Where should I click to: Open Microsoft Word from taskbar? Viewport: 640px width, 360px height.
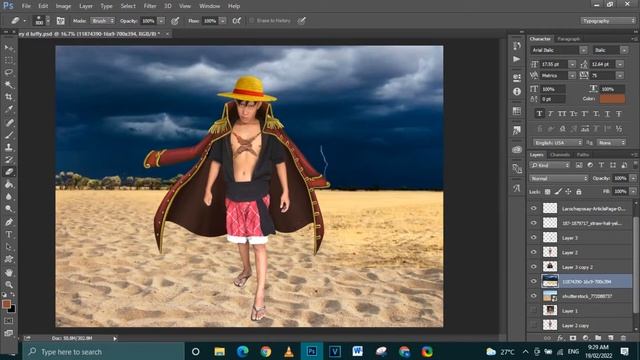pyautogui.click(x=358, y=351)
